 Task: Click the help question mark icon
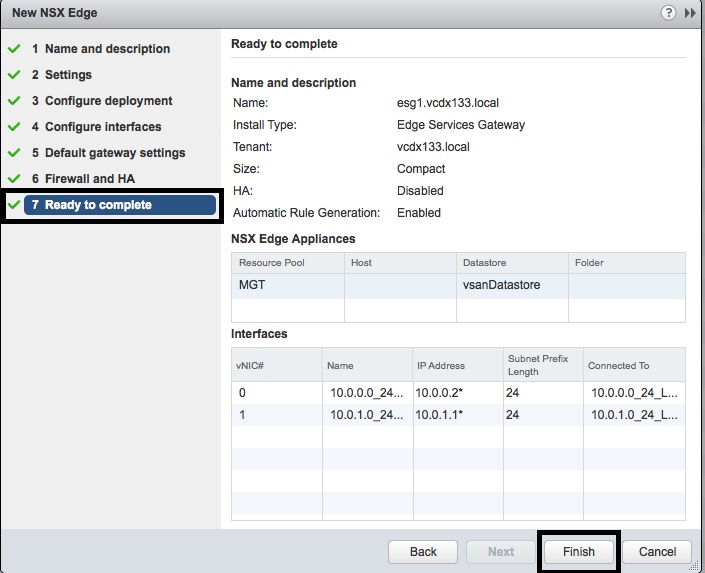tap(668, 13)
